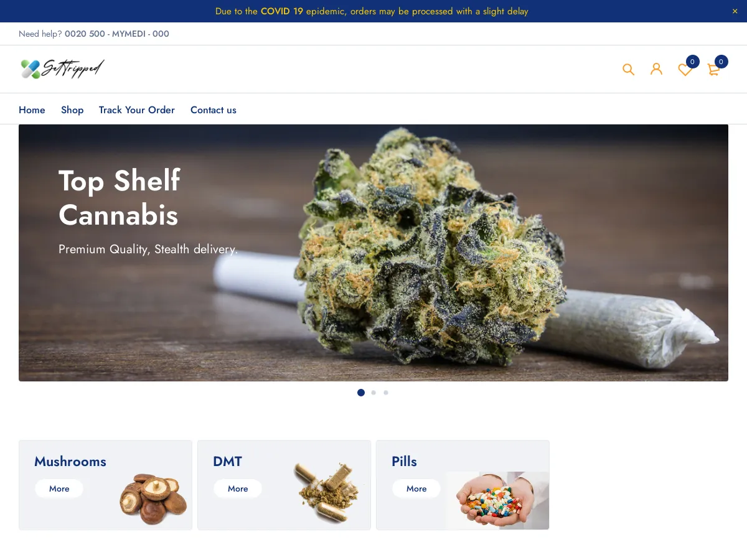This screenshot has height=560, width=747.
Task: Click More under Mushrooms
Action: pyautogui.click(x=59, y=488)
